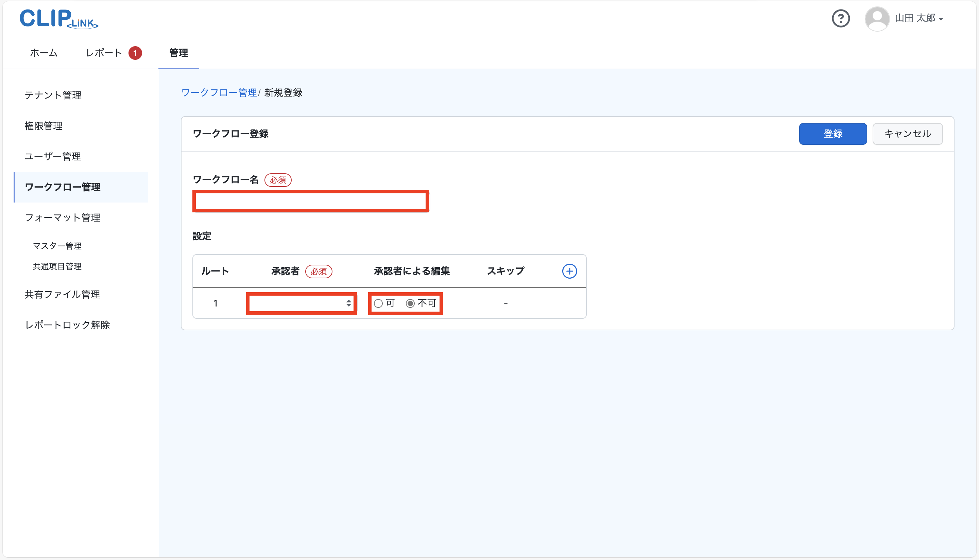Open テナント管理 in the sidebar
The width and height of the screenshot is (979, 560).
(x=53, y=95)
